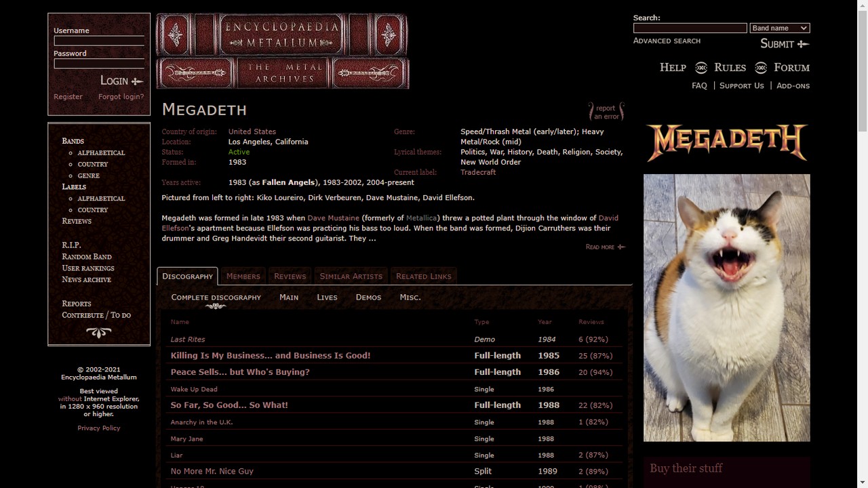Viewport: 868px width, 488px height.
Task: Click the United States country link
Action: point(252,131)
